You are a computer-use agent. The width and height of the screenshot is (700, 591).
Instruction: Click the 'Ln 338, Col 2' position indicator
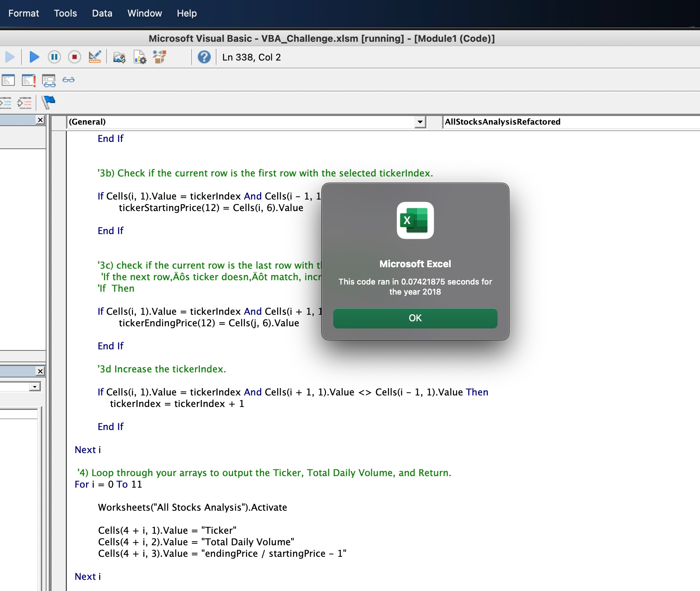(251, 57)
